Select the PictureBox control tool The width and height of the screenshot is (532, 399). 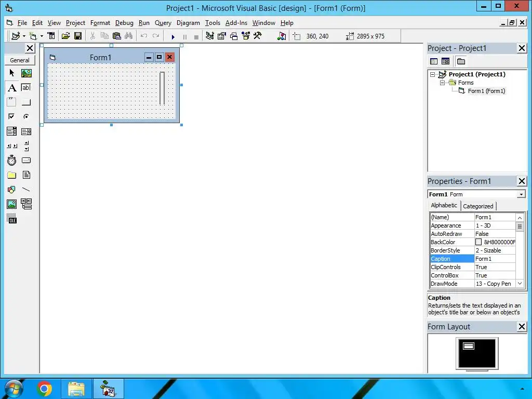26,73
